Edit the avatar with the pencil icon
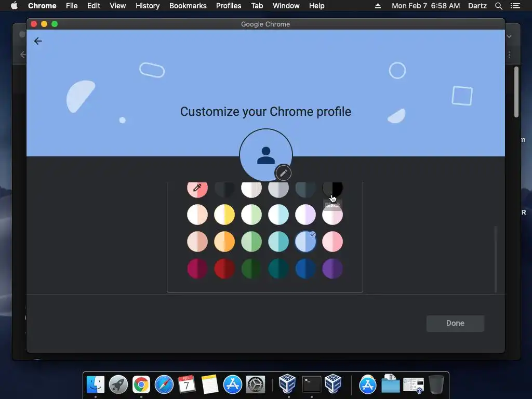532x399 pixels. click(x=283, y=174)
